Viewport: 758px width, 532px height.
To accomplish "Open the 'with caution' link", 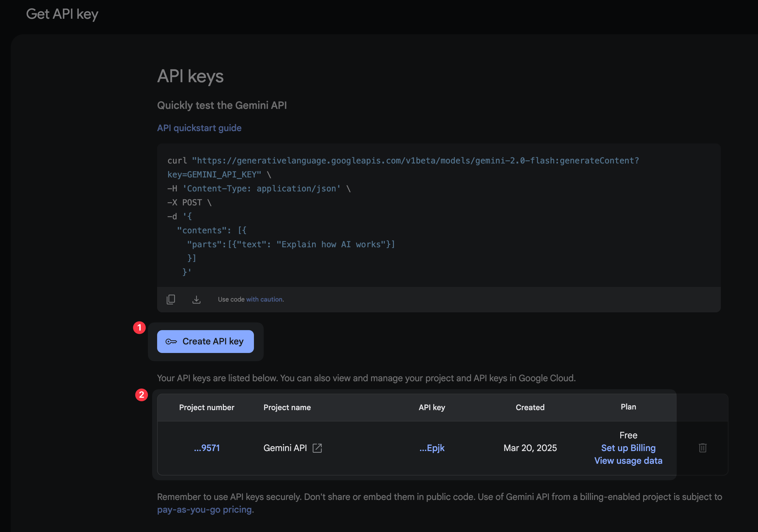I will (x=264, y=299).
